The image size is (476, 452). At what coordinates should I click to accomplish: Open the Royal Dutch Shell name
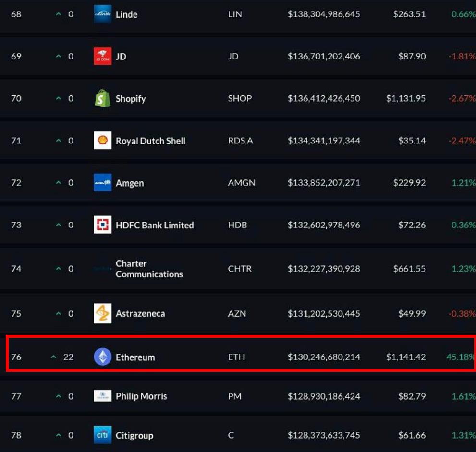150,141
